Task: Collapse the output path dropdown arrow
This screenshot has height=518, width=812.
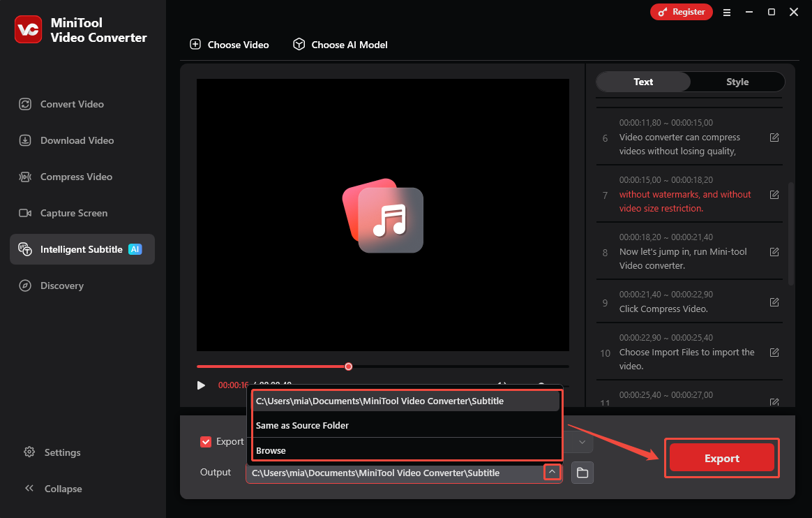Action: tap(552, 472)
